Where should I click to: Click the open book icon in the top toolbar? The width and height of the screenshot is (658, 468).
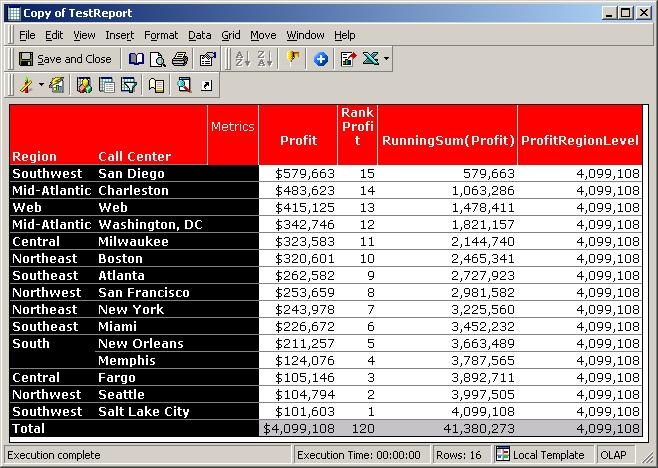(136, 59)
